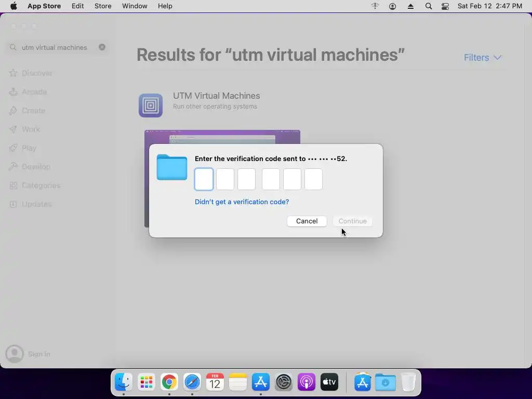Open Podcasts from the Dock

click(x=307, y=382)
